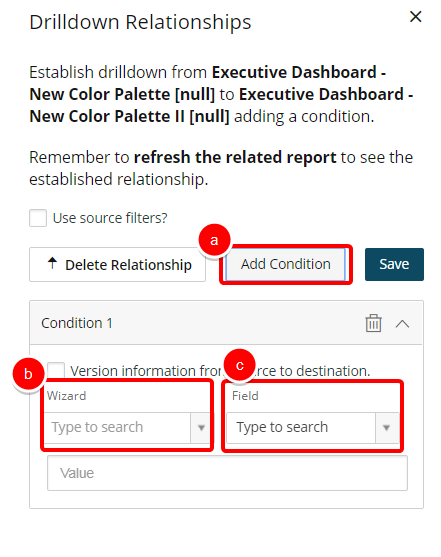Click the arrow icon in Delete Relationship
Image resolution: width=441 pixels, height=557 pixels.
(52, 263)
